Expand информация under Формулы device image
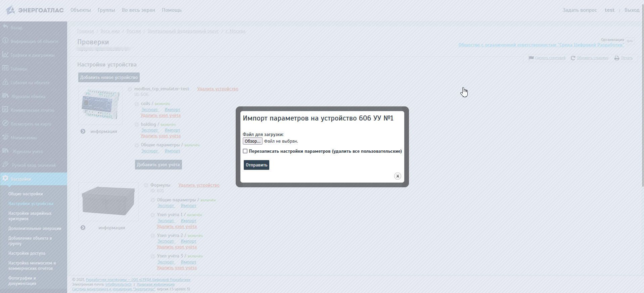Image resolution: width=644 pixels, height=293 pixels. pos(83,228)
